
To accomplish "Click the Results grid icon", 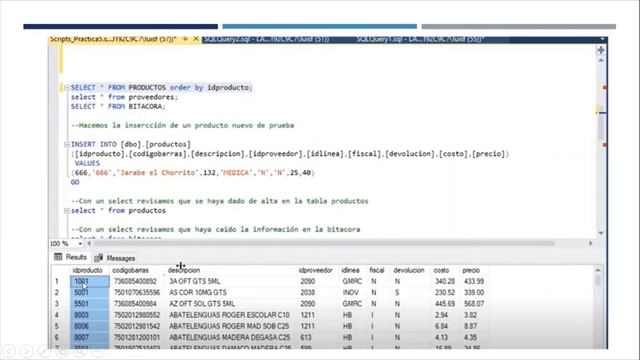I will click(x=58, y=257).
